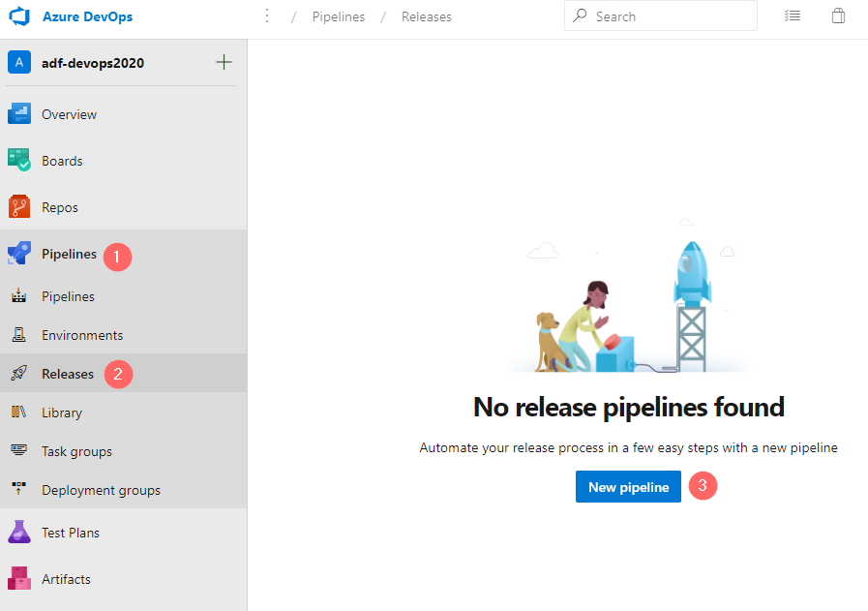Go to Releases in the breadcrumb
The height and width of the screenshot is (611, 868).
pos(426,16)
